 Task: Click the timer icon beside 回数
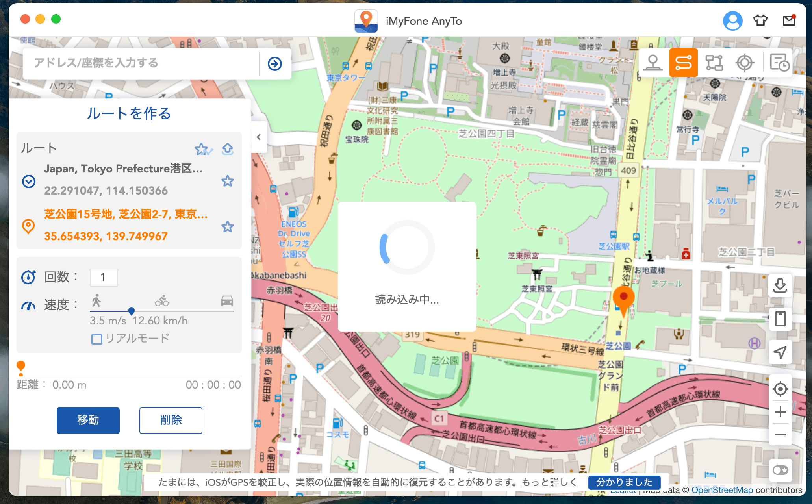[x=28, y=277]
